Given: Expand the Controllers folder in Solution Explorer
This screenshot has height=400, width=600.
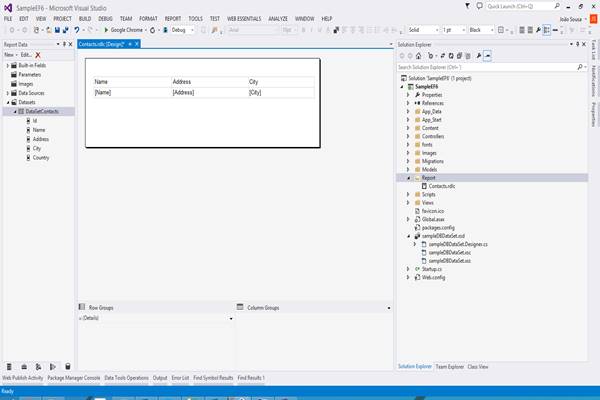Looking at the screenshot, I should coord(408,136).
